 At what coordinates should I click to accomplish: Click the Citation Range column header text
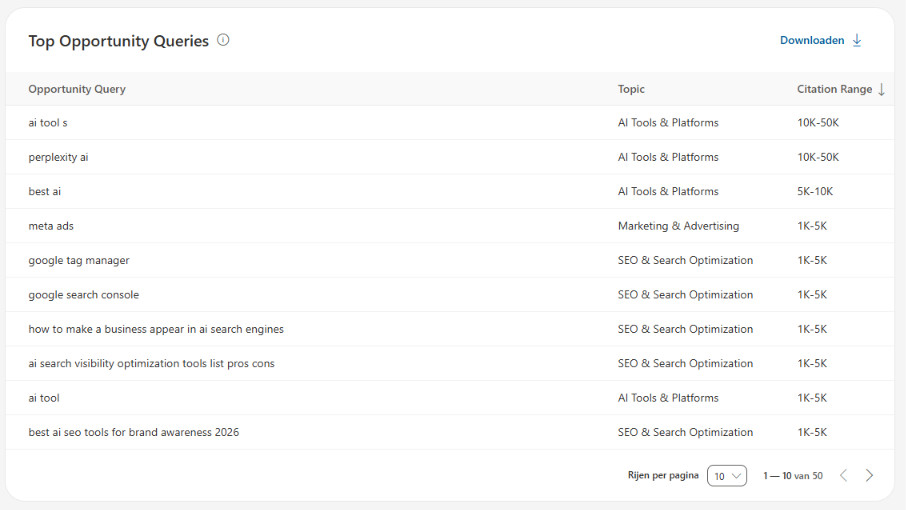(x=834, y=89)
